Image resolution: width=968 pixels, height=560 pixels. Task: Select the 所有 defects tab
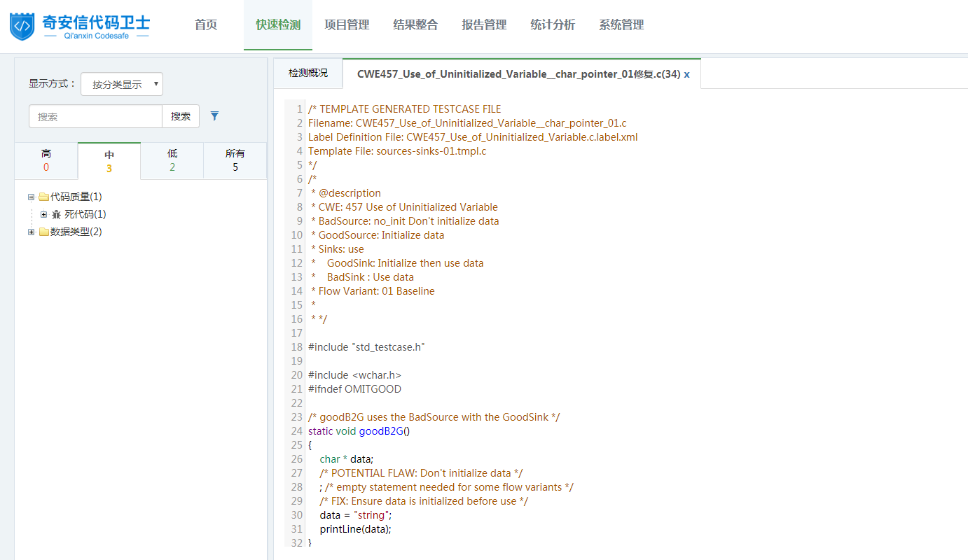click(x=235, y=160)
